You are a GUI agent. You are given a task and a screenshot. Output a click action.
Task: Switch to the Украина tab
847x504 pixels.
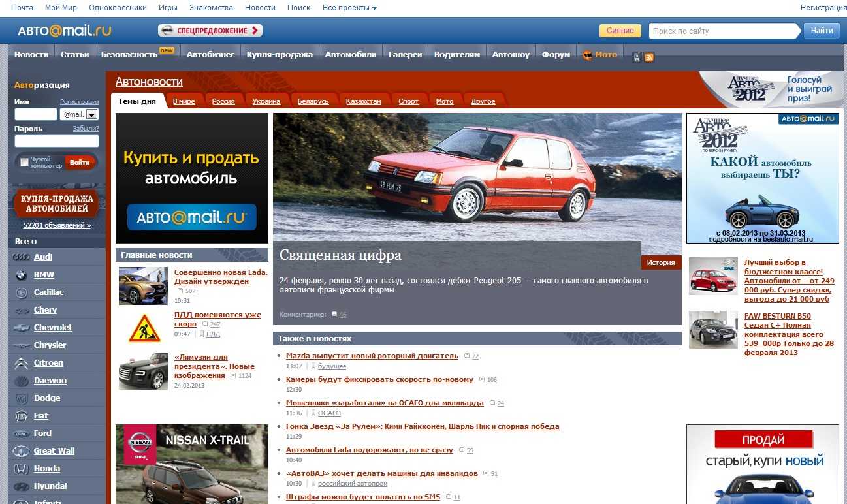coord(266,101)
